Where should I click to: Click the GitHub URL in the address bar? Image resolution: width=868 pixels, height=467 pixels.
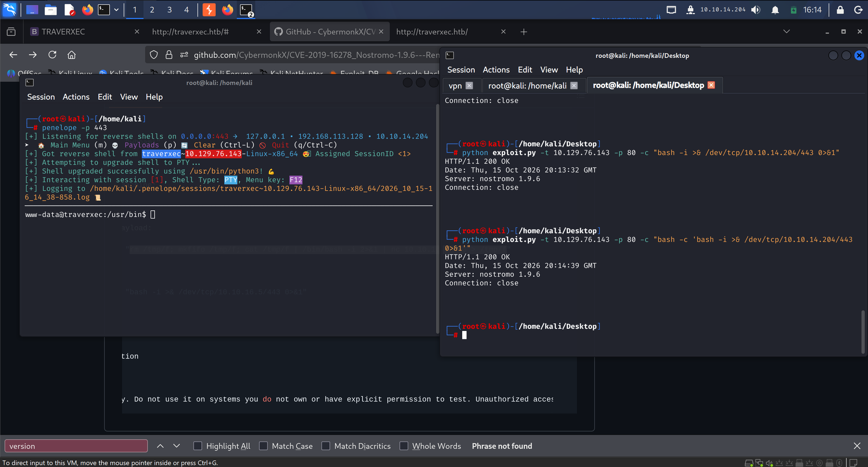coord(316,55)
